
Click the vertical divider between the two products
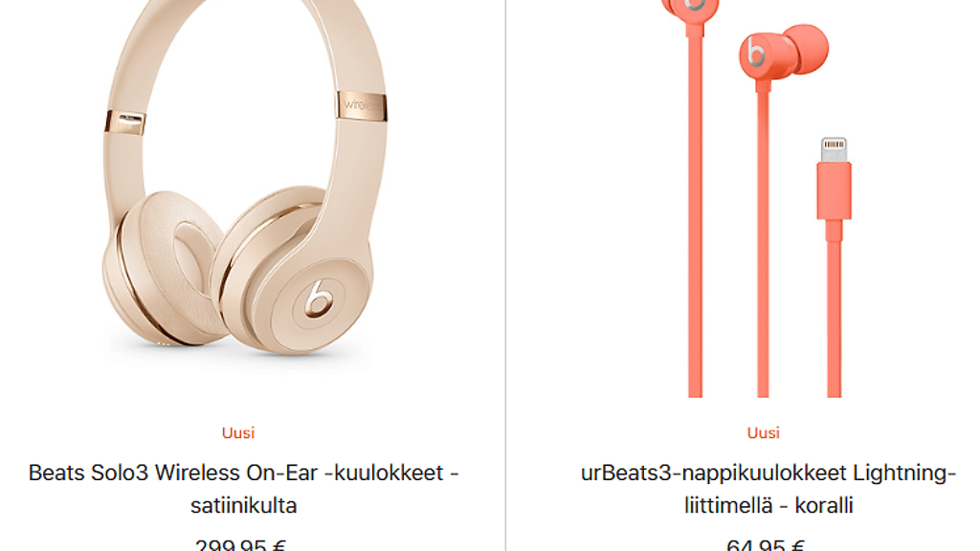click(505, 275)
